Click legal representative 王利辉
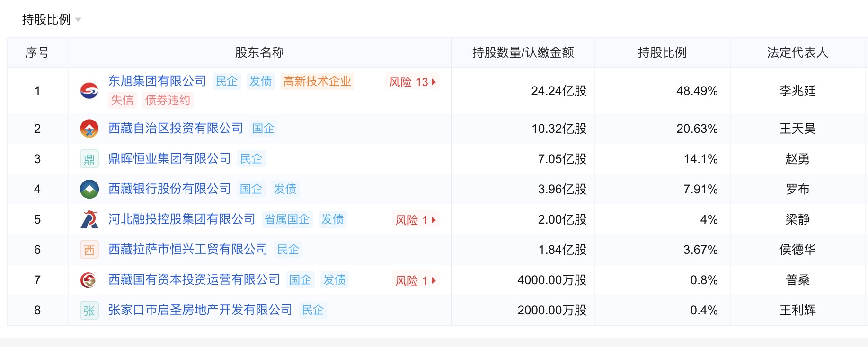This screenshot has width=868, height=347. [797, 310]
